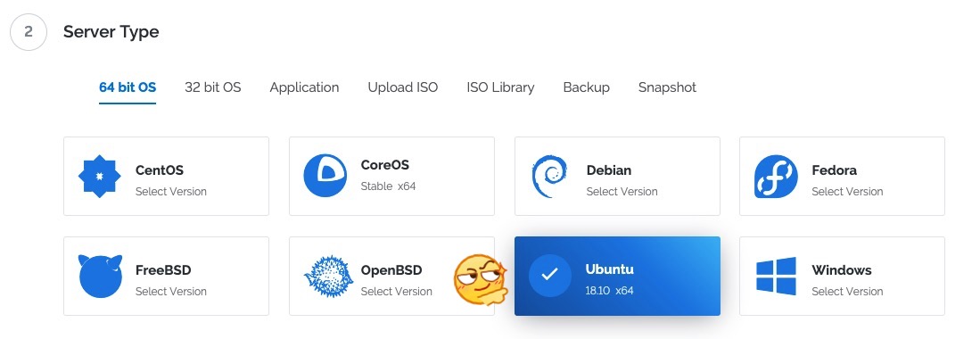This screenshot has width=980, height=339.
Task: Expand the FreeBSD Select Version list
Action: [x=170, y=292]
